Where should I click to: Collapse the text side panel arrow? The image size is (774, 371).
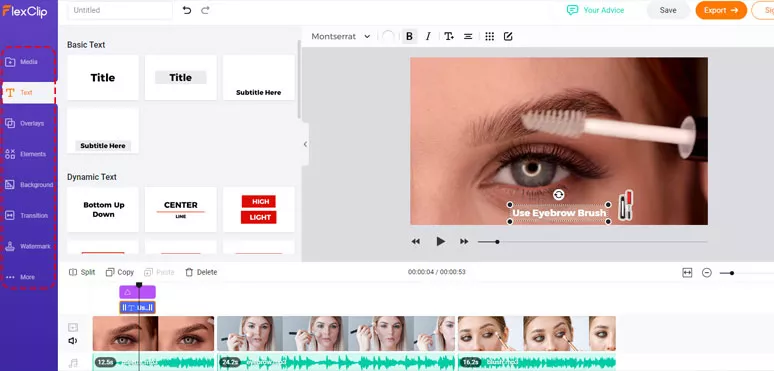[305, 144]
